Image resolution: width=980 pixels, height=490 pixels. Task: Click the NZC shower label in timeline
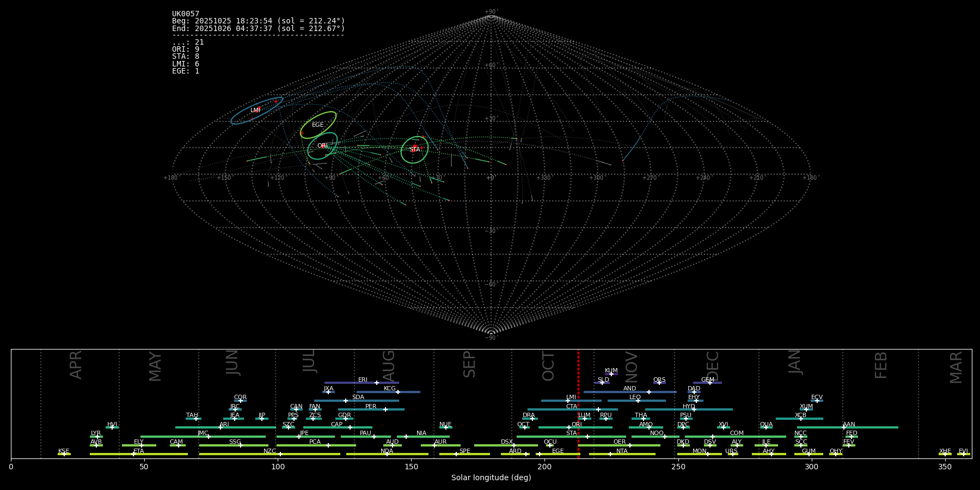tap(269, 451)
